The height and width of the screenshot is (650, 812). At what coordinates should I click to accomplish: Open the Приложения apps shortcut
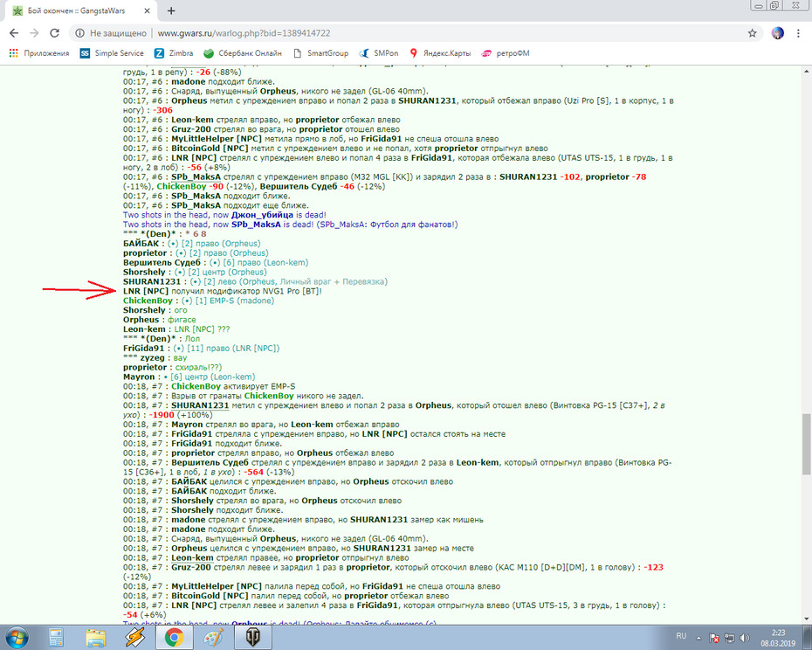pos(38,53)
